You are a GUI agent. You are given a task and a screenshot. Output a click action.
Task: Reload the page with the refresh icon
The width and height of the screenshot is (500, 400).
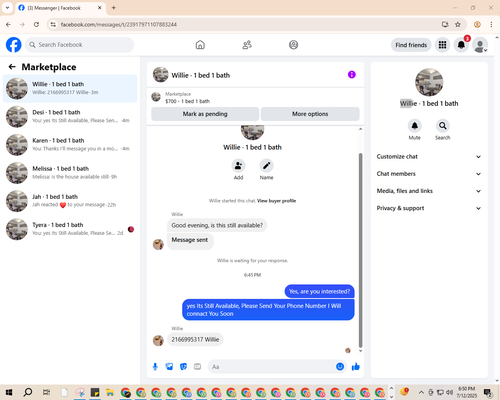point(36,24)
